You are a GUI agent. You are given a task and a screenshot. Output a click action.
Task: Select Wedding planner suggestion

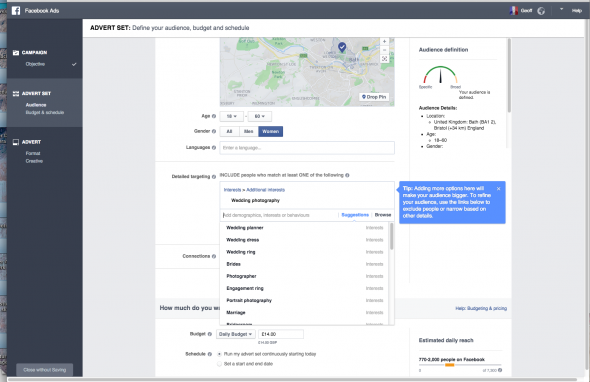pos(304,228)
